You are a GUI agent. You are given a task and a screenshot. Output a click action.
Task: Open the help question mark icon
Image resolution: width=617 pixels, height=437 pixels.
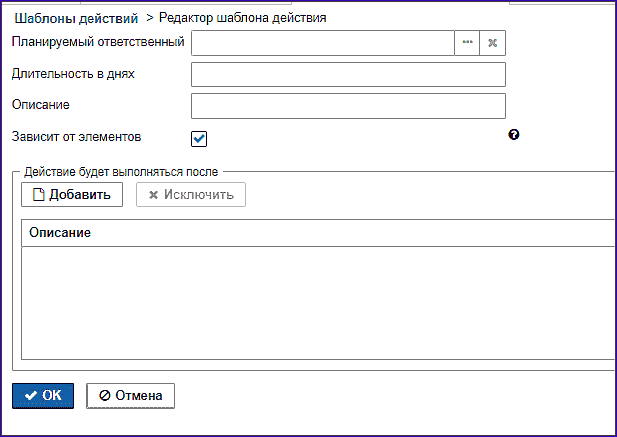point(514,135)
